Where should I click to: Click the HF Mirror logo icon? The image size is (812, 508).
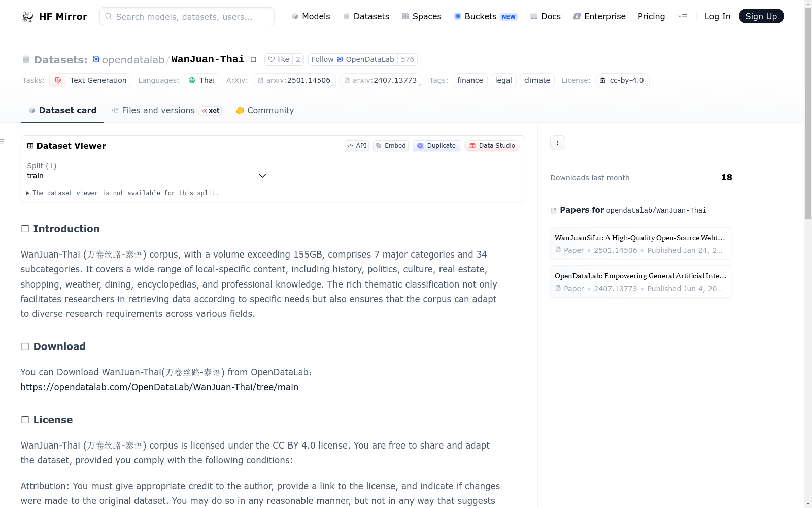(x=27, y=17)
